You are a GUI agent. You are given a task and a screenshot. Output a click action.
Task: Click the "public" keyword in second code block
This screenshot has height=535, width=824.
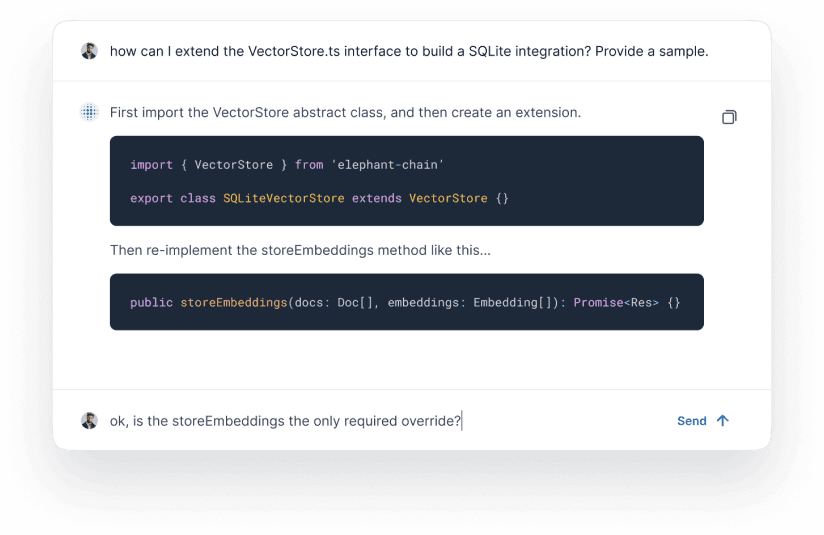[x=151, y=302]
